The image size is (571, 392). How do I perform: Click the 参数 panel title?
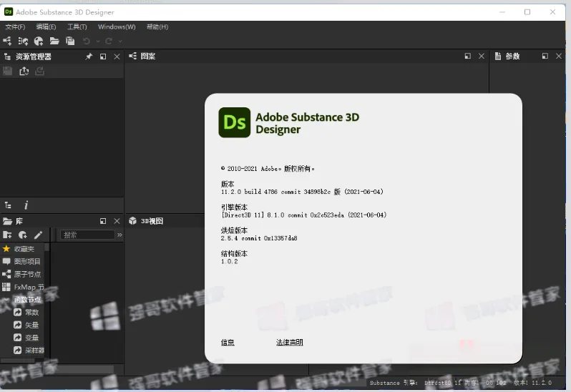[x=512, y=56]
